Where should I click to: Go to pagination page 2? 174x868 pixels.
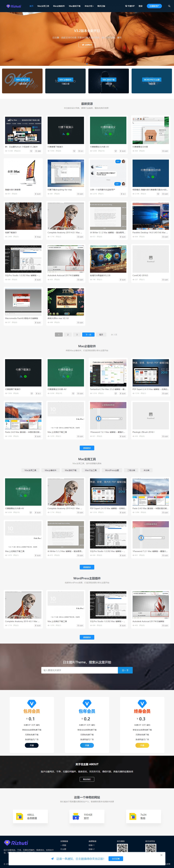tap(68, 335)
